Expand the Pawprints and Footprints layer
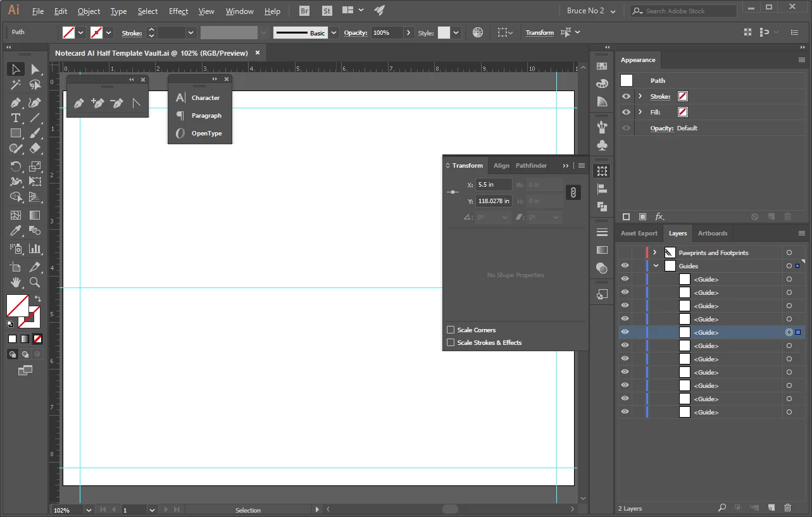This screenshot has width=812, height=517. coord(654,252)
